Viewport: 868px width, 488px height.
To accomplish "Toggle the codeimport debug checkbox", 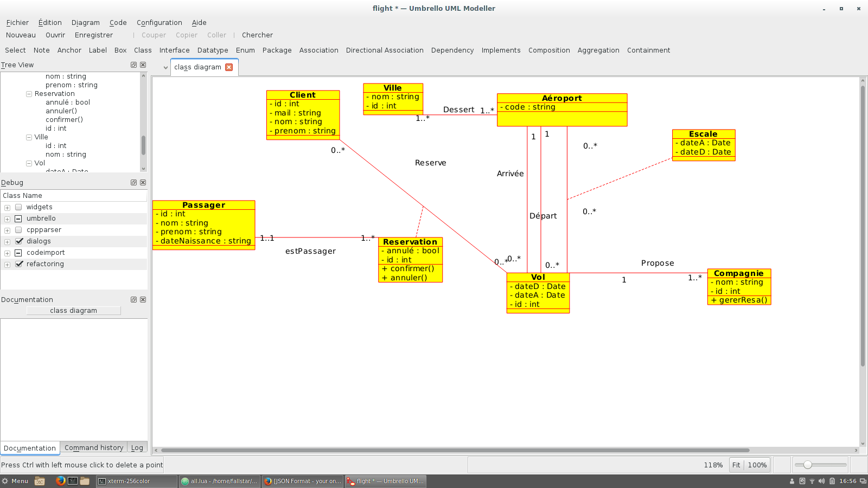I will pyautogui.click(x=19, y=253).
